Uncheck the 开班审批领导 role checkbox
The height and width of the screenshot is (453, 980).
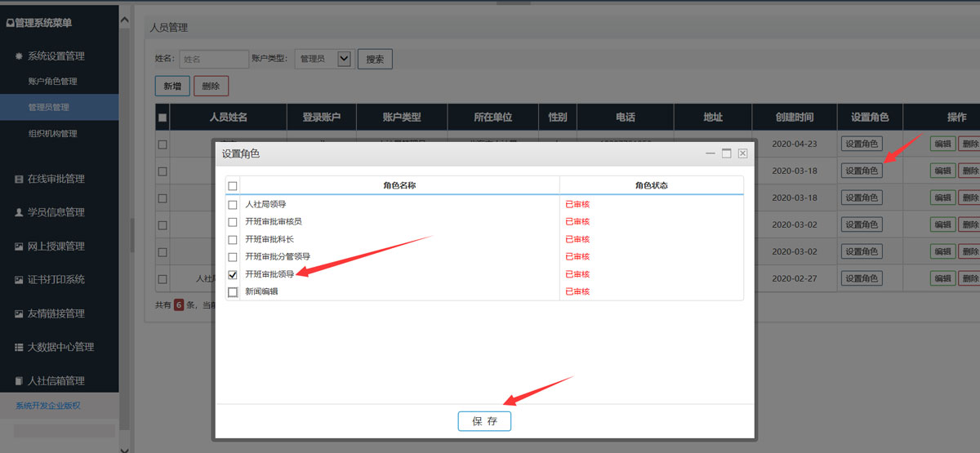[x=233, y=275]
